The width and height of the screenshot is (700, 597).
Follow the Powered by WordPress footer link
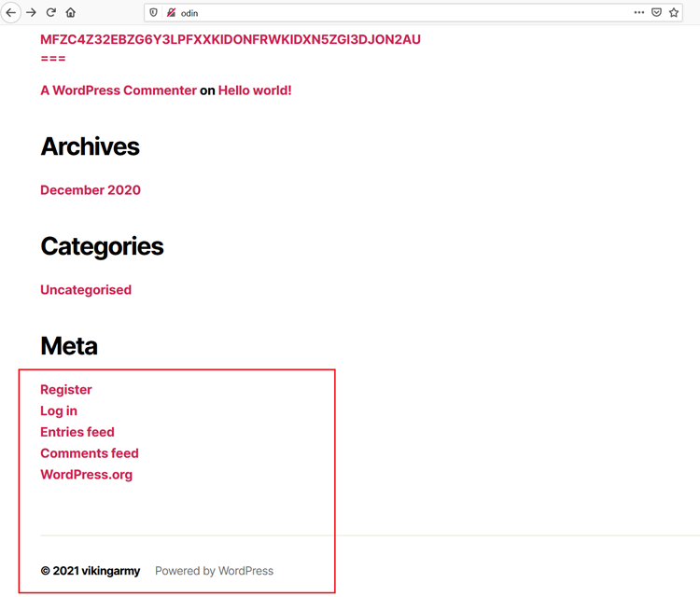[x=214, y=571]
